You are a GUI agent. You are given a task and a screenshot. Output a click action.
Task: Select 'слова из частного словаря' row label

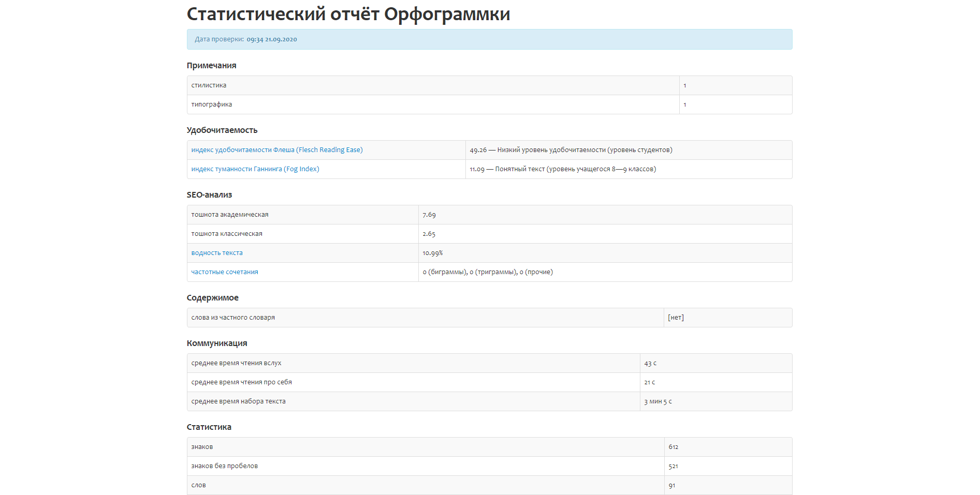[233, 318]
